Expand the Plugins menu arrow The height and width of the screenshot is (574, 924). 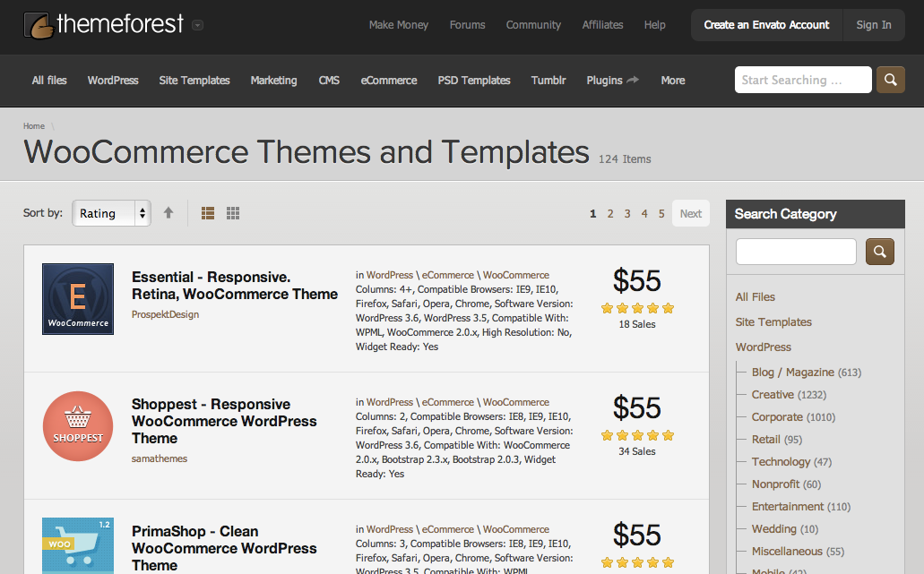coord(633,80)
